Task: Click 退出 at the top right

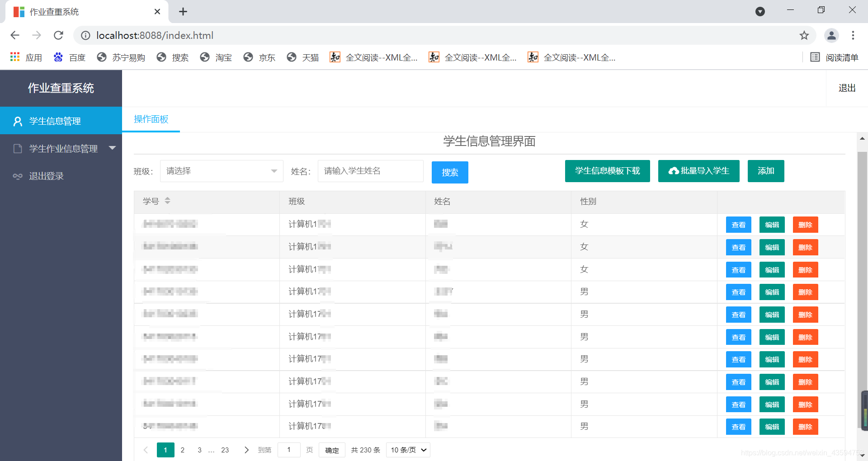Action: tap(847, 88)
